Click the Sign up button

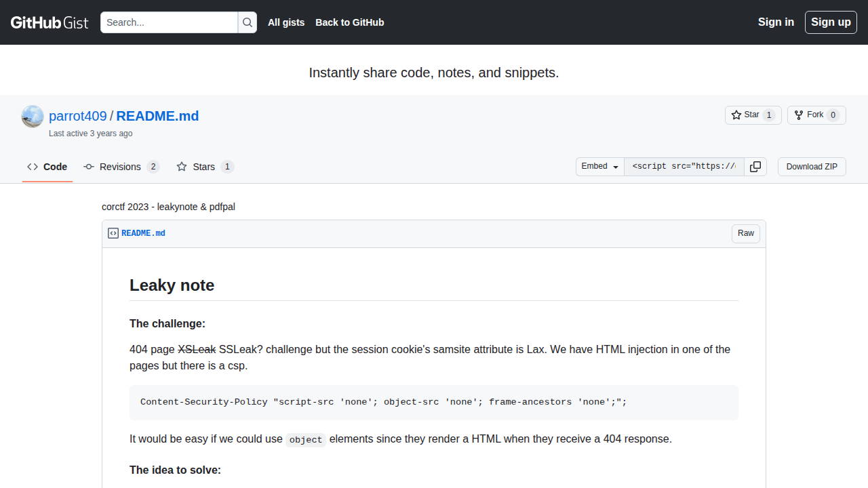[x=831, y=22]
